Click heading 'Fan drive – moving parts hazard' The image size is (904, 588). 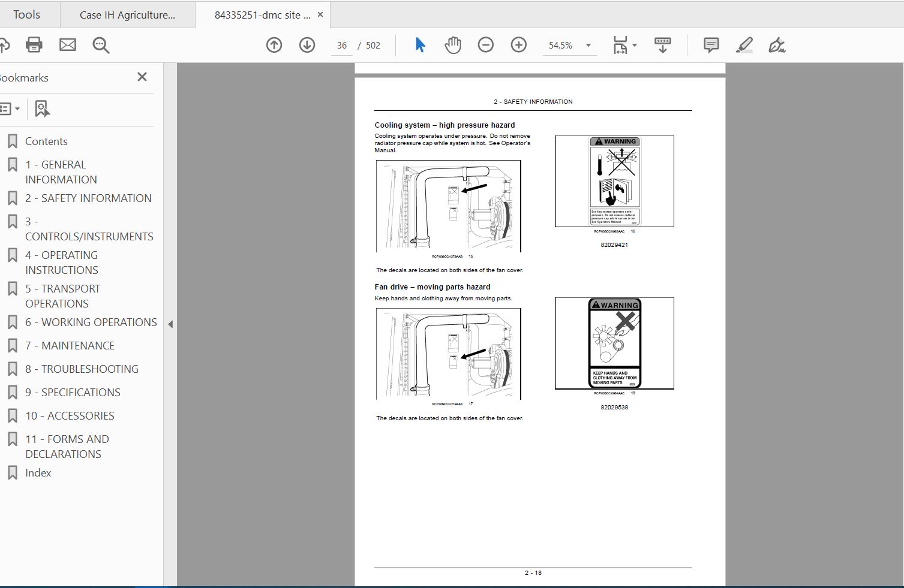433,287
